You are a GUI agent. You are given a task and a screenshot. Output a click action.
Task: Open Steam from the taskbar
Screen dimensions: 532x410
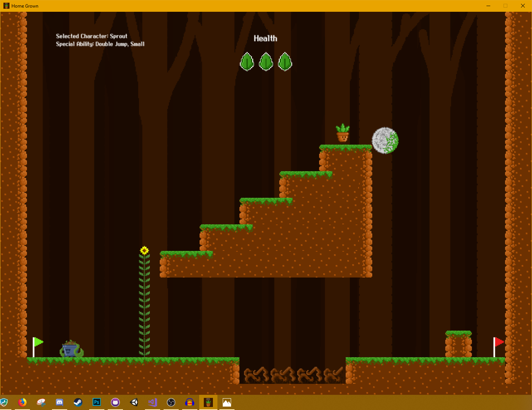click(x=78, y=402)
